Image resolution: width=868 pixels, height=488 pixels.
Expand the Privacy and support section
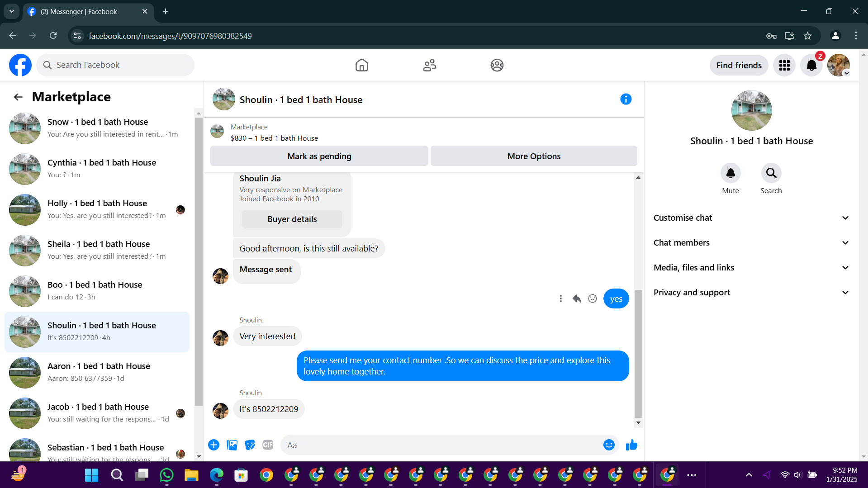pos(751,293)
